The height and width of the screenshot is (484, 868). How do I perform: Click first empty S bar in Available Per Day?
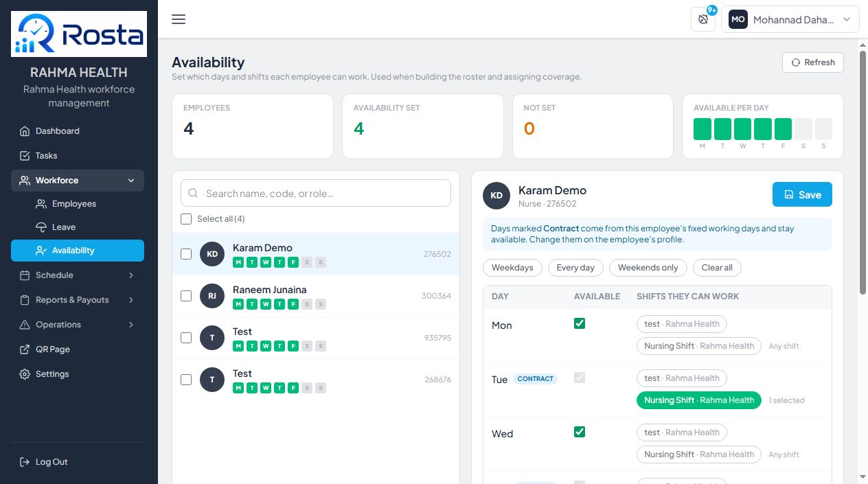click(803, 129)
